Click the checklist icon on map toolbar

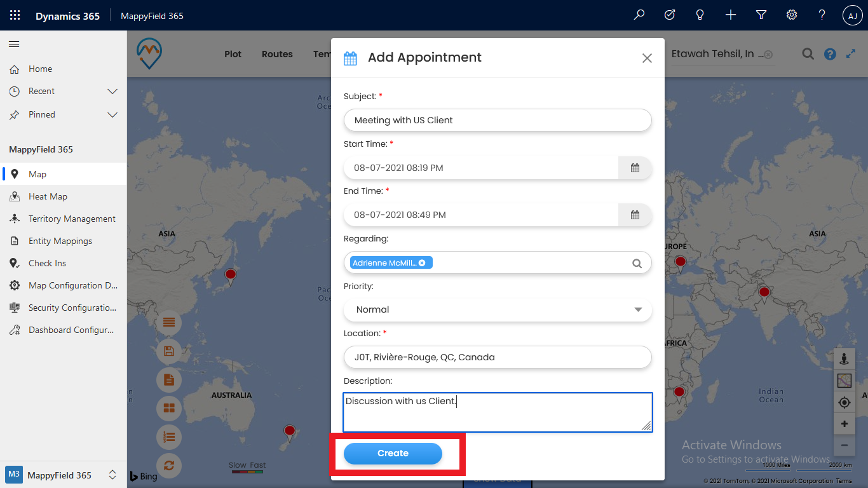pos(169,437)
